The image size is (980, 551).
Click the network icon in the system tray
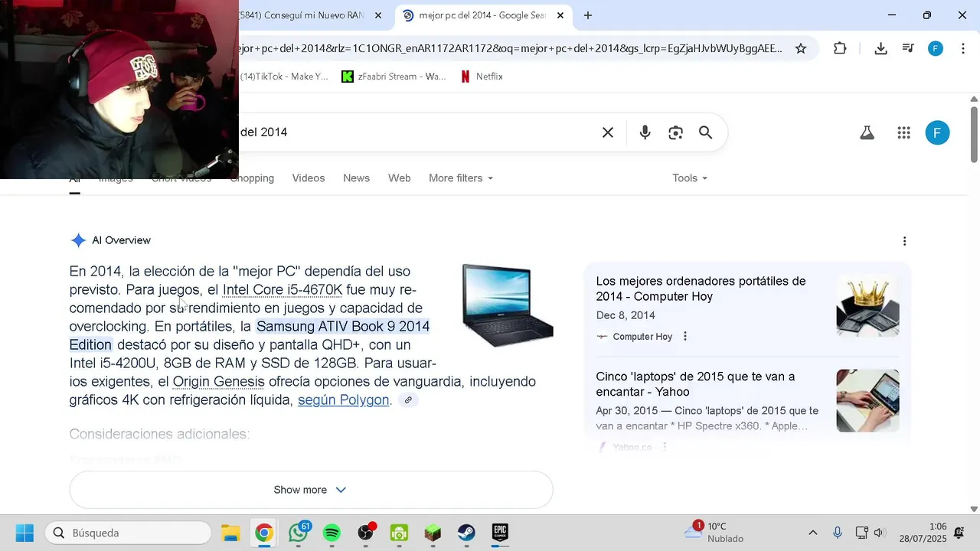tap(861, 533)
